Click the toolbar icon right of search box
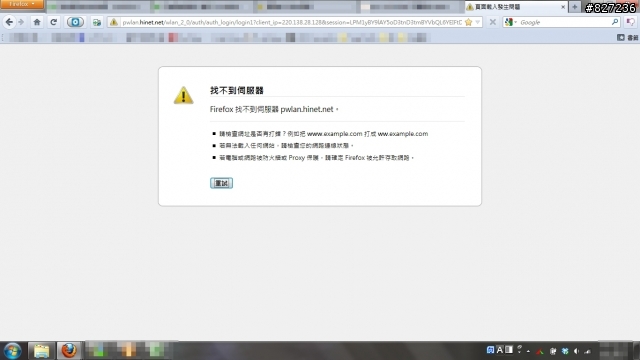 [631, 22]
